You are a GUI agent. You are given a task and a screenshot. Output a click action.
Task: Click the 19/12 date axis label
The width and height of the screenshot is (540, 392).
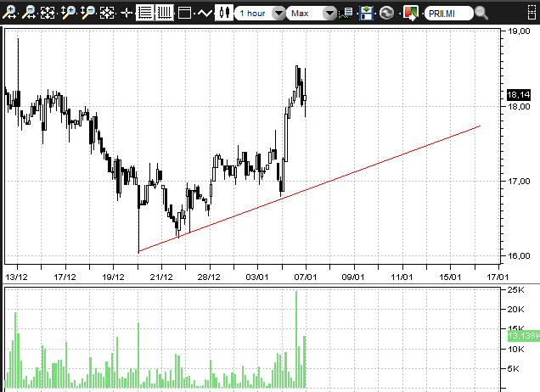pyautogui.click(x=113, y=277)
